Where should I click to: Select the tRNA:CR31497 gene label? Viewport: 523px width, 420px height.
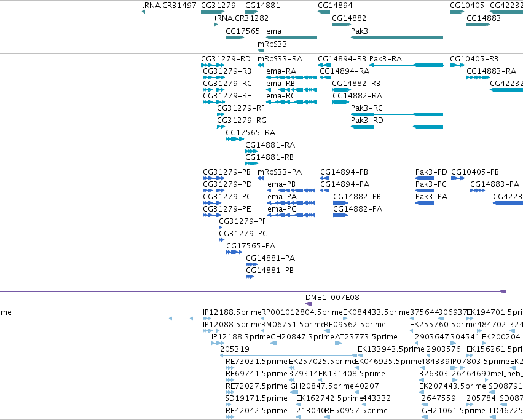click(x=169, y=6)
